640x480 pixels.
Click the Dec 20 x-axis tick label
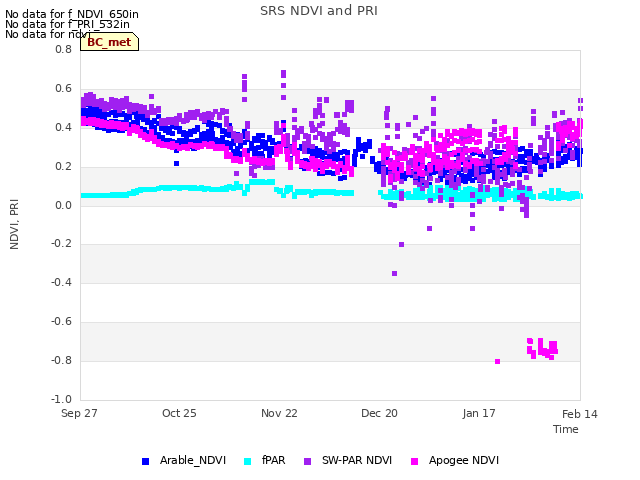[379, 413]
